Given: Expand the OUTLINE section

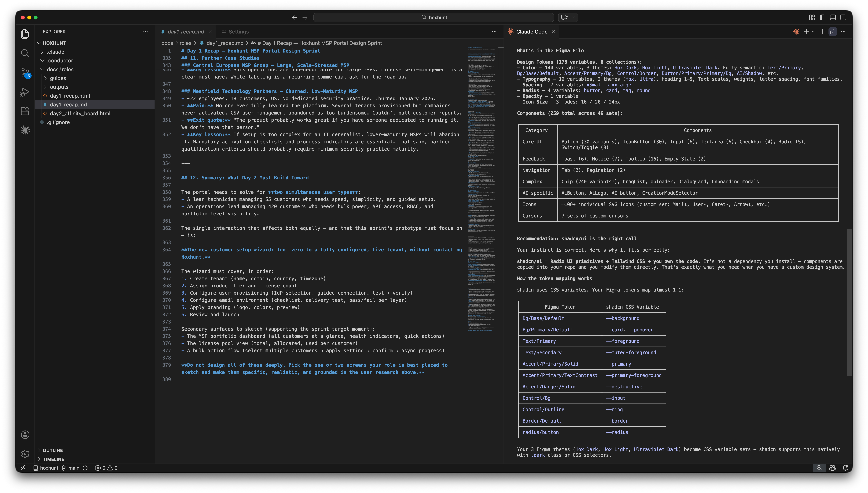Looking at the screenshot, I should [x=53, y=450].
